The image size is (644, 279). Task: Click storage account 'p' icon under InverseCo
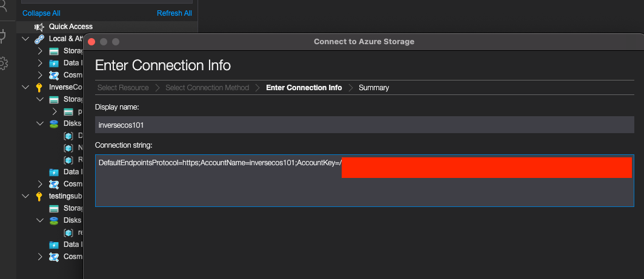pos(68,111)
